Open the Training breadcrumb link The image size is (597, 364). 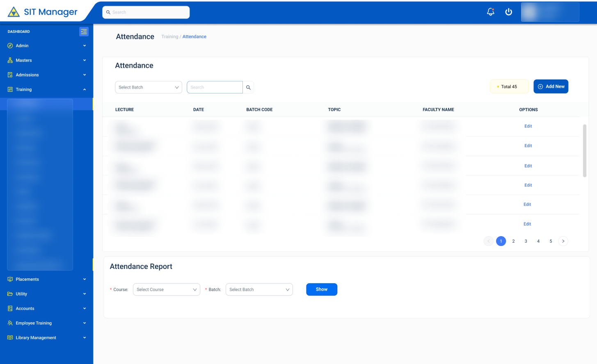[169, 36]
